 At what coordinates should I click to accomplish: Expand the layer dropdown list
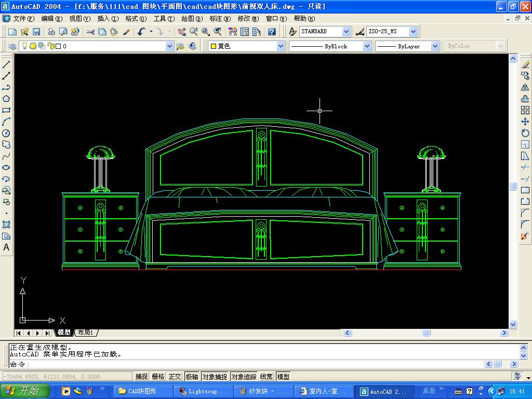[169, 46]
